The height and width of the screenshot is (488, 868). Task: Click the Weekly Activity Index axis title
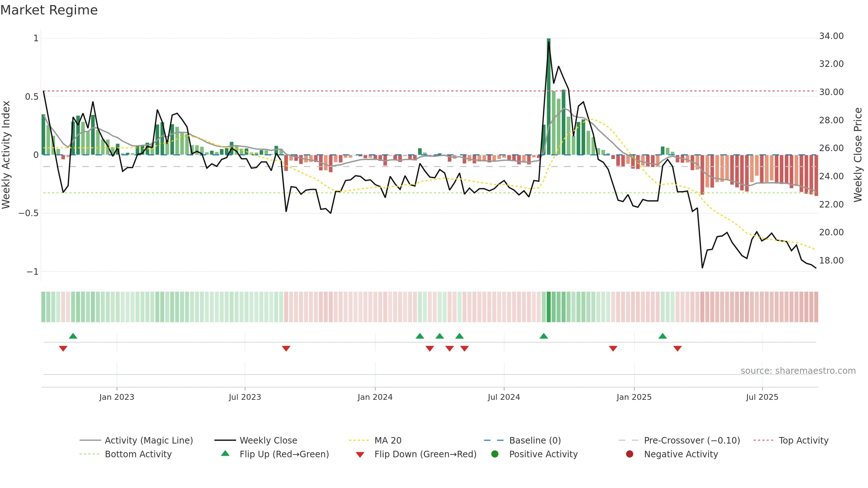pos(6,155)
